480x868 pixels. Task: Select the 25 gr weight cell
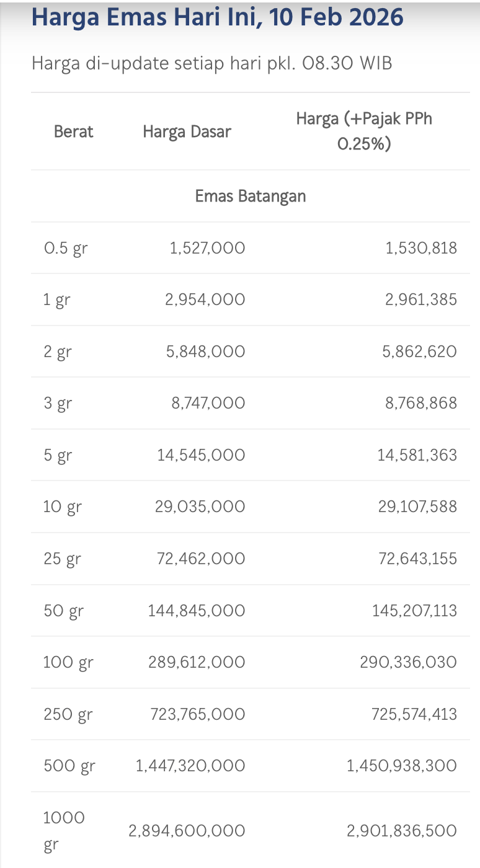click(x=62, y=559)
